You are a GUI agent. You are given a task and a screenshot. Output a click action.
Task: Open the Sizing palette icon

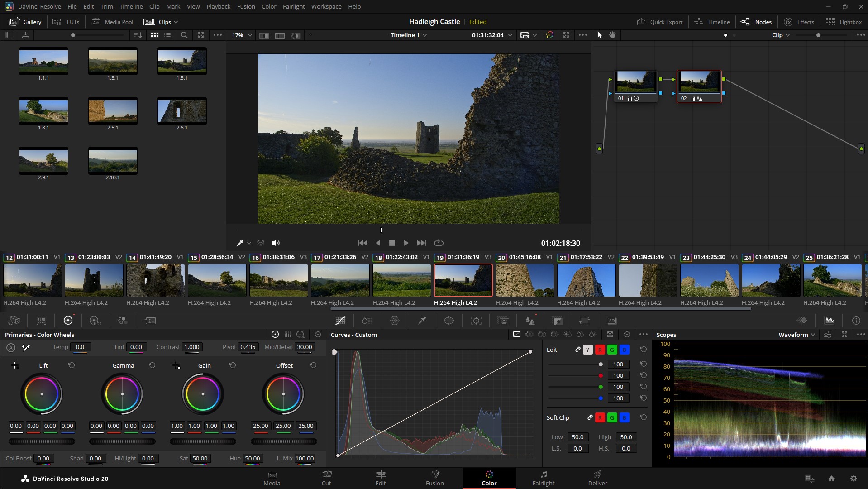point(585,321)
